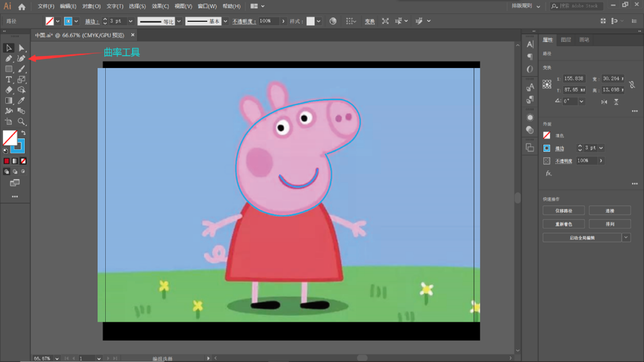Swap fill and stroke colors
The image size is (644, 362).
point(23,133)
